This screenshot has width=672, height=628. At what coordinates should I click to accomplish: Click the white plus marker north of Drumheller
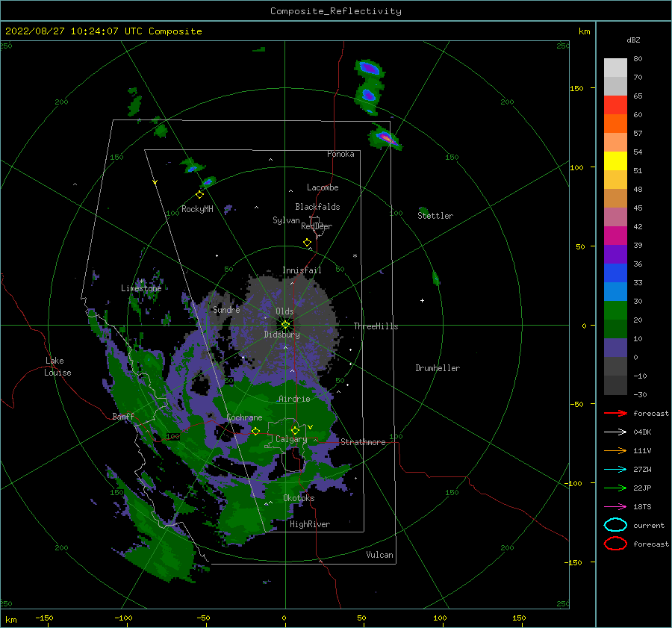422,300
